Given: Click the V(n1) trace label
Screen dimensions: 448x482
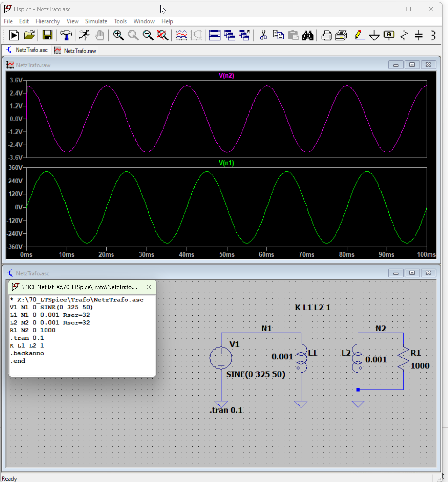Looking at the screenshot, I should coord(226,163).
